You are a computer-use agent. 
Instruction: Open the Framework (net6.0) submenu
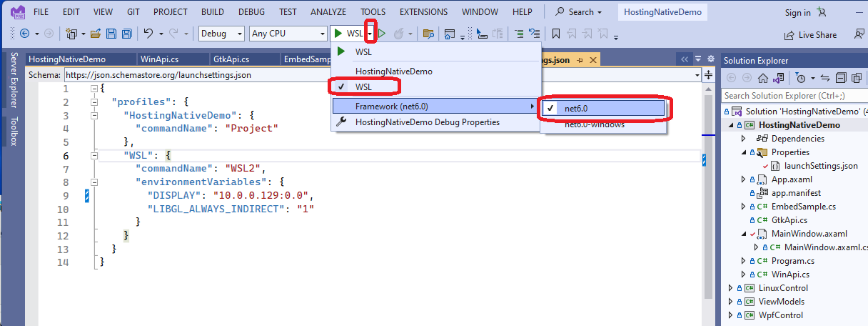(x=435, y=106)
